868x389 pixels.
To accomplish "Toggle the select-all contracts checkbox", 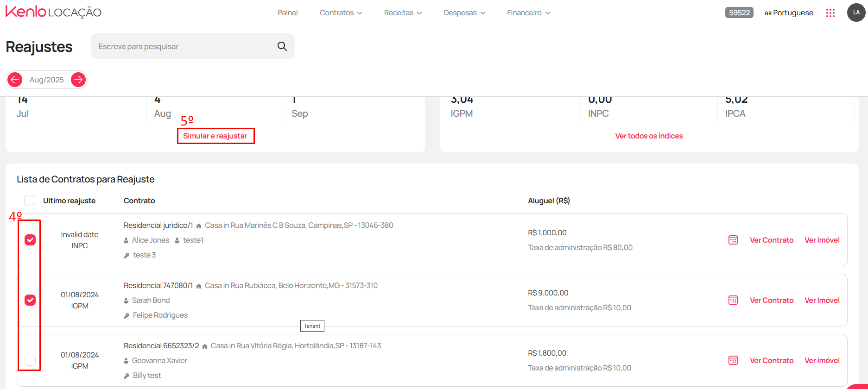I will (x=30, y=201).
